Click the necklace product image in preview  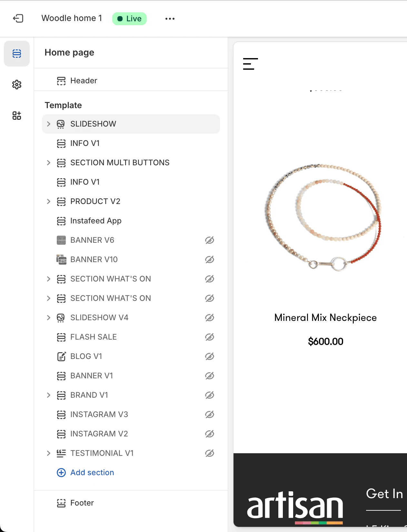(x=323, y=218)
